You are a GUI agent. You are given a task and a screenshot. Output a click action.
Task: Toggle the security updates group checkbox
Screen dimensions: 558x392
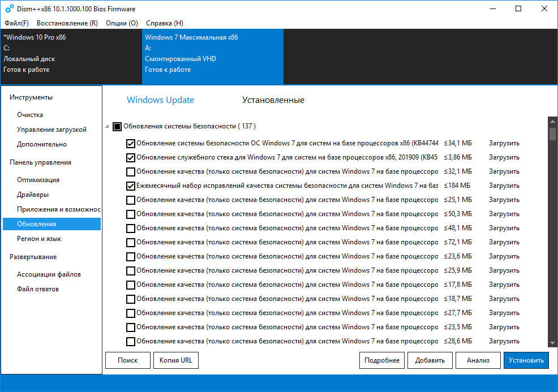pos(117,127)
